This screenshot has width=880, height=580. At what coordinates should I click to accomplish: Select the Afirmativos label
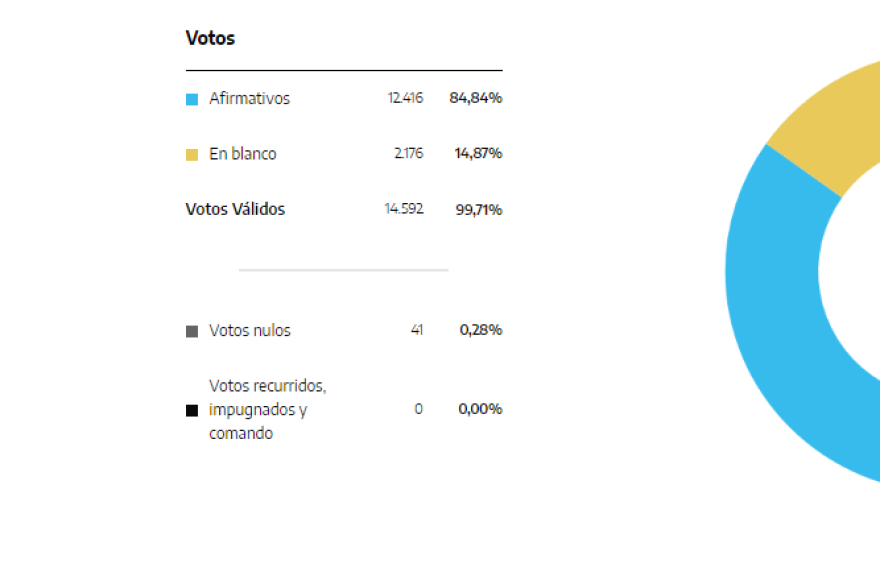click(250, 99)
